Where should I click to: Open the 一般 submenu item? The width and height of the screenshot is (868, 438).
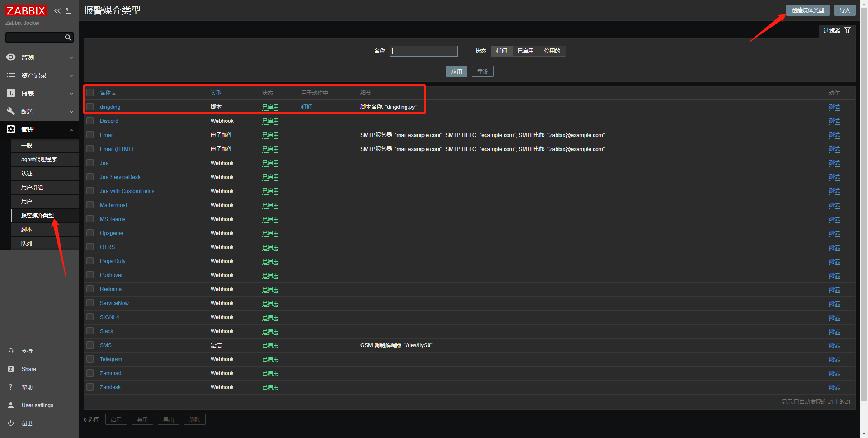(45, 146)
